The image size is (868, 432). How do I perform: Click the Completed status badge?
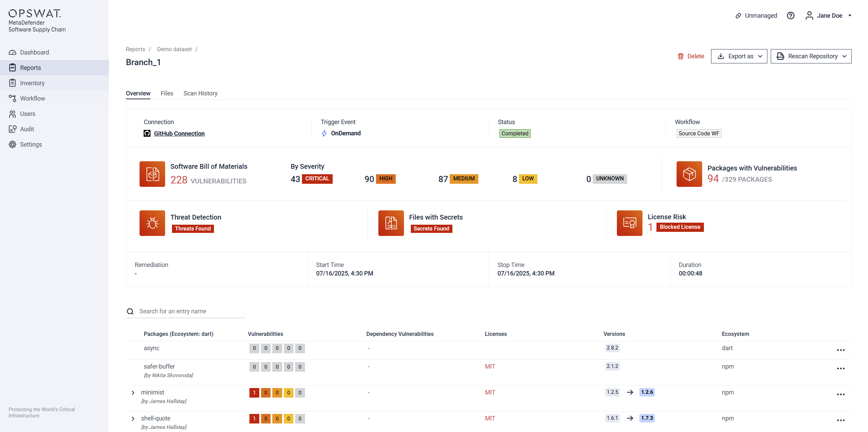tap(515, 134)
